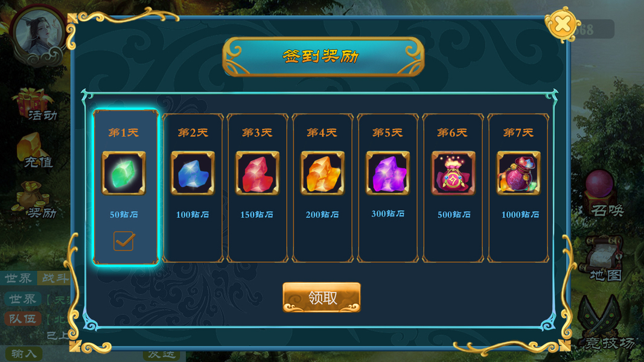644x362 pixels.
Task: Select the red gem Day 3 reward
Action: tap(258, 173)
